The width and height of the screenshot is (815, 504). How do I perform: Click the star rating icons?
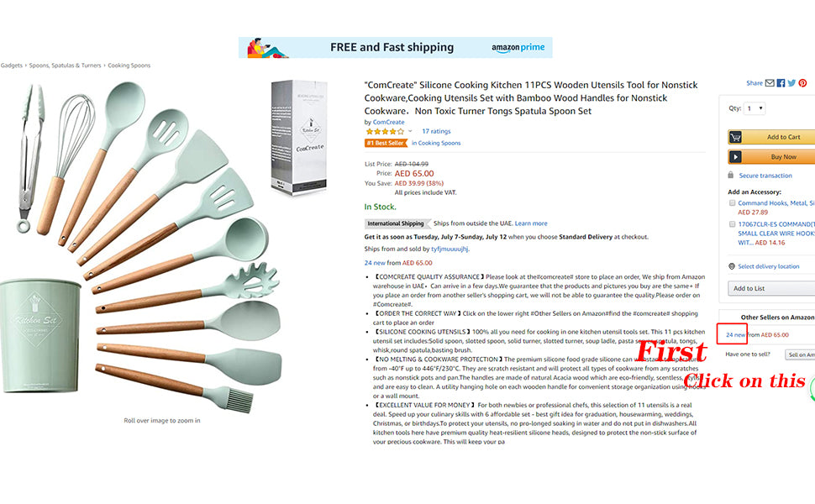[385, 131]
